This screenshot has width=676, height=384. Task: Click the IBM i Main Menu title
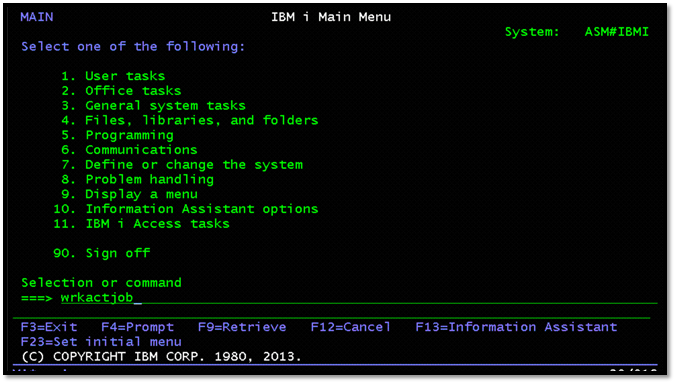pyautogui.click(x=331, y=17)
